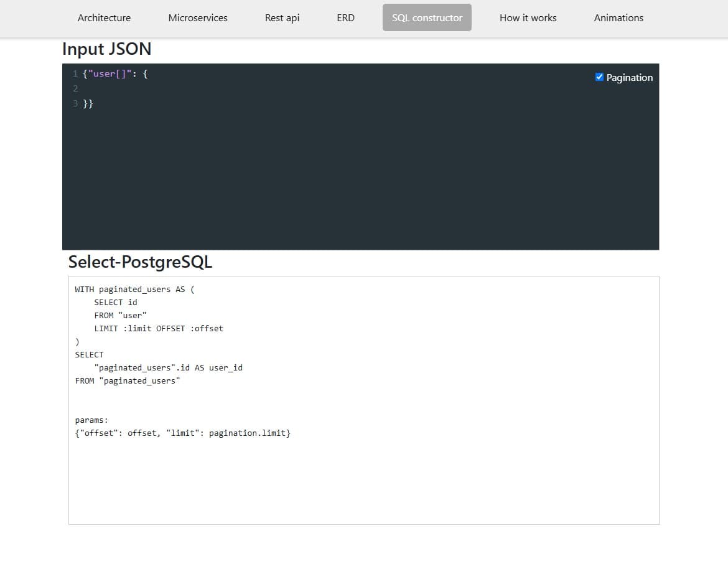Click the Pagination label text
728x566 pixels.
(629, 78)
